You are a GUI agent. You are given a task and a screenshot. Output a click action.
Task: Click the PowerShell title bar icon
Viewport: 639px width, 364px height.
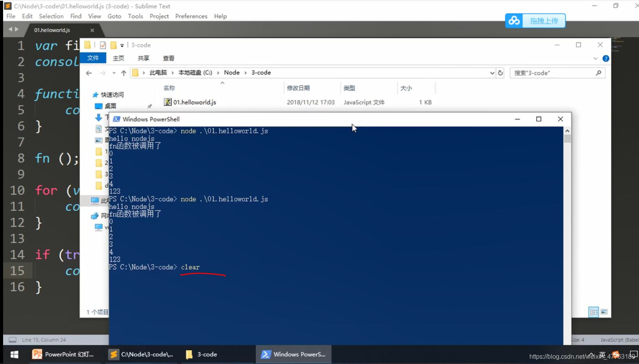pyautogui.click(x=116, y=119)
